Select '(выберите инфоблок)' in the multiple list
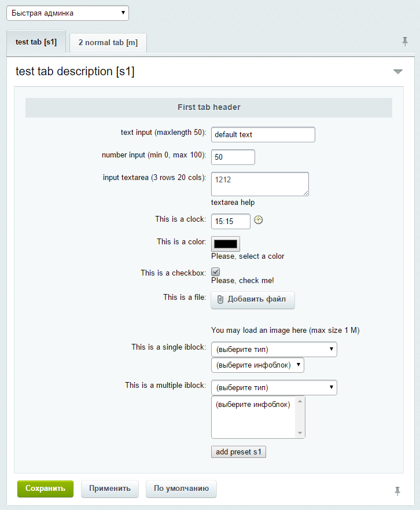The width and height of the screenshot is (420, 510). (x=253, y=405)
